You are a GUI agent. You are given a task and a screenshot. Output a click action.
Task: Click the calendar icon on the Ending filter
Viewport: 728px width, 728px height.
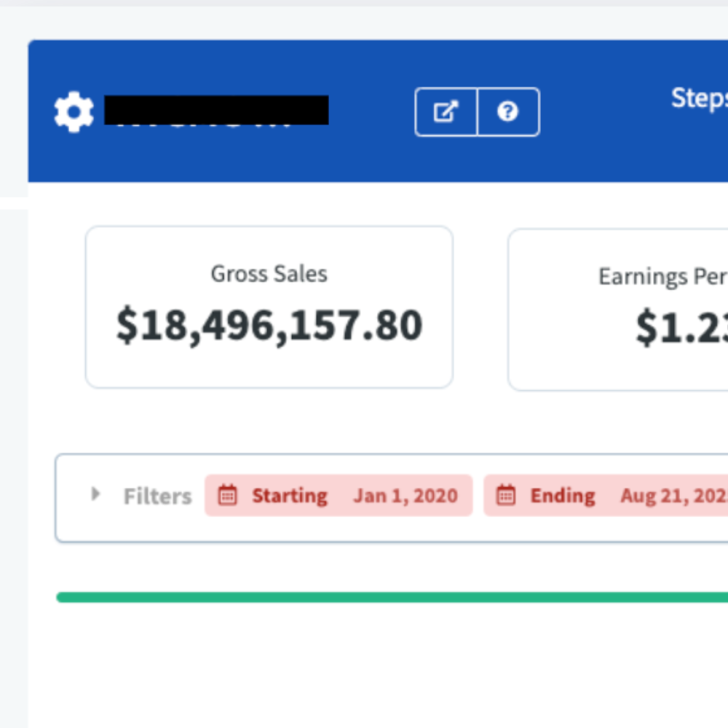pyautogui.click(x=505, y=495)
